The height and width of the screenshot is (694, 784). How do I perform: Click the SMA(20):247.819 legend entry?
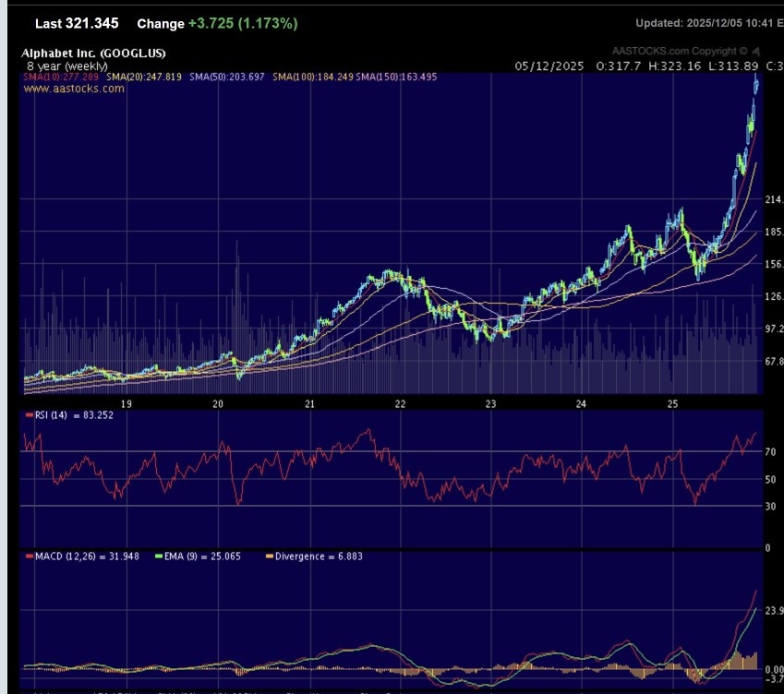coord(144,77)
